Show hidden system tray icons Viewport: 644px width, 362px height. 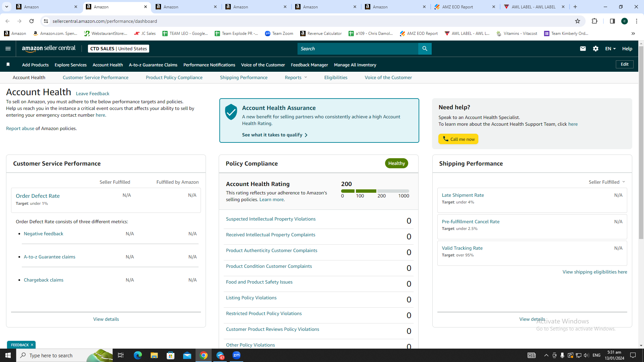tap(546, 355)
